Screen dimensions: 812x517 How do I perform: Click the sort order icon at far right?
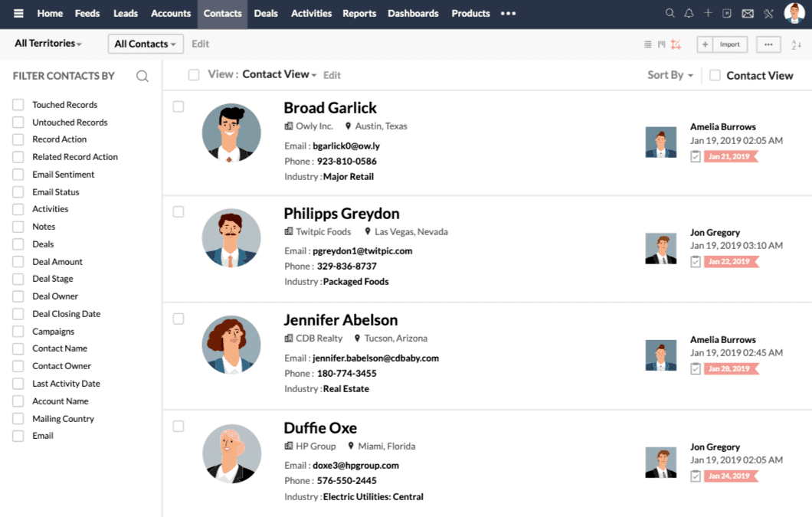pos(796,44)
